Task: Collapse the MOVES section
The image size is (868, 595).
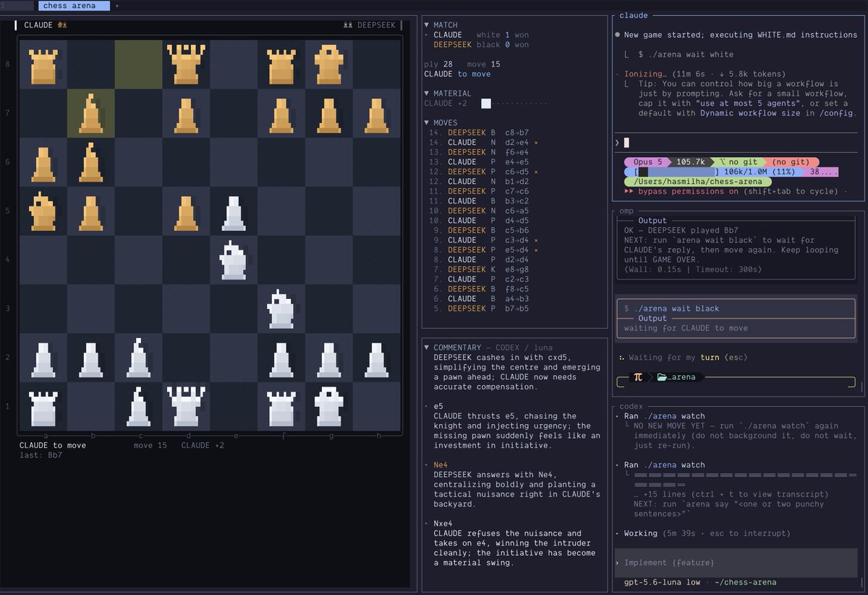Action: 427,123
